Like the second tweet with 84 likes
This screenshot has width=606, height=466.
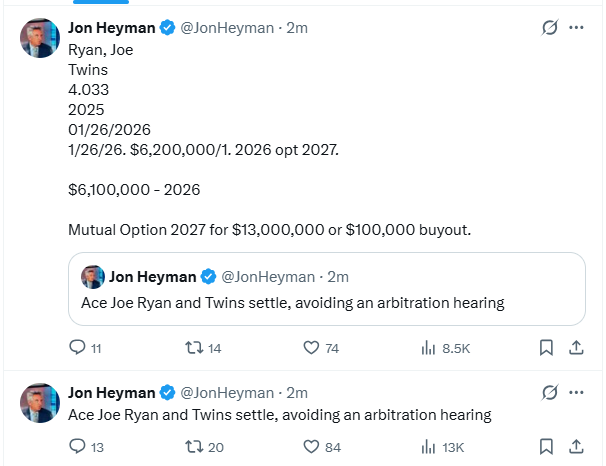pyautogui.click(x=311, y=446)
